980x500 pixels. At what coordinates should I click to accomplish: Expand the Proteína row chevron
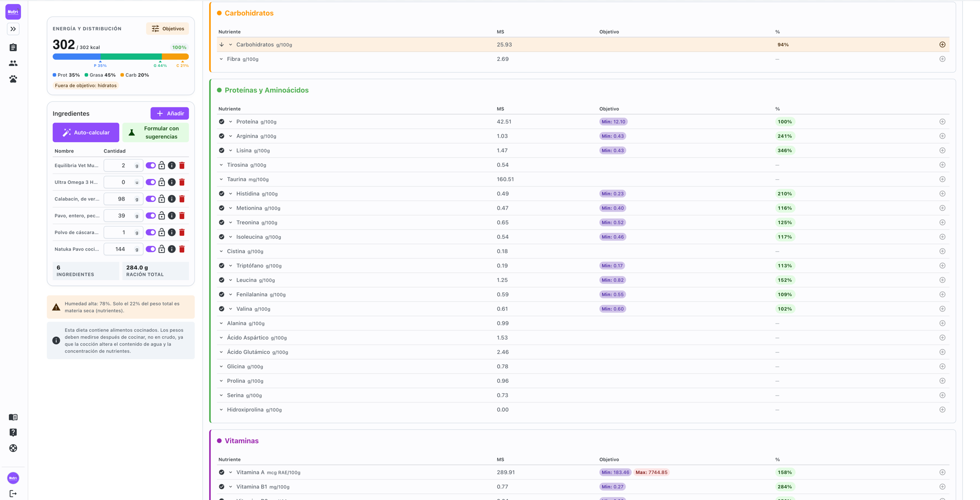[x=231, y=122]
